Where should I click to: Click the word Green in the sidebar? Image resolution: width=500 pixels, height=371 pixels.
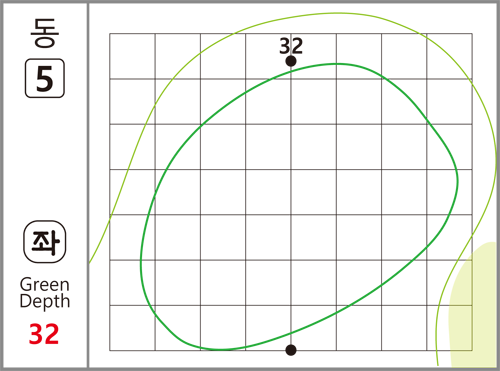point(45,285)
